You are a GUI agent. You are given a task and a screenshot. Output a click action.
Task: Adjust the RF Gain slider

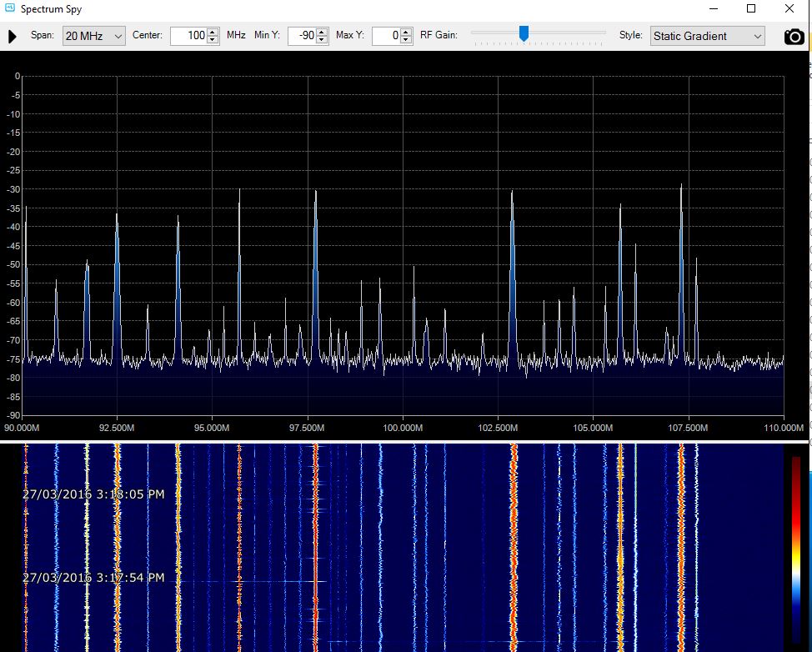(524, 34)
